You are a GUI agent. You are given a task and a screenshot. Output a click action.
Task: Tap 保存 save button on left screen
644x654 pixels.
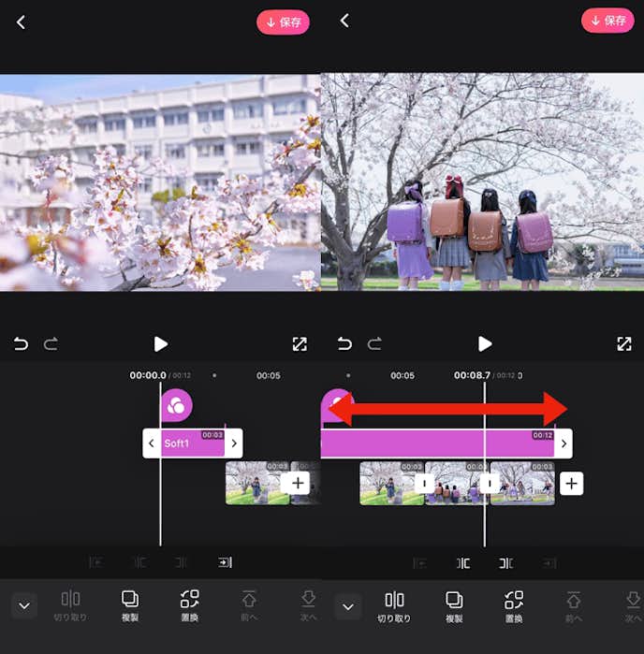point(283,22)
